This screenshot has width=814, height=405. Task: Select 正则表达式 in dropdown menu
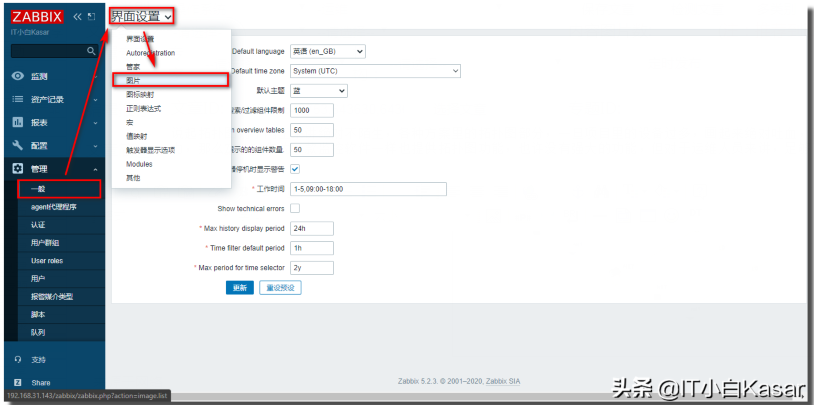click(143, 109)
